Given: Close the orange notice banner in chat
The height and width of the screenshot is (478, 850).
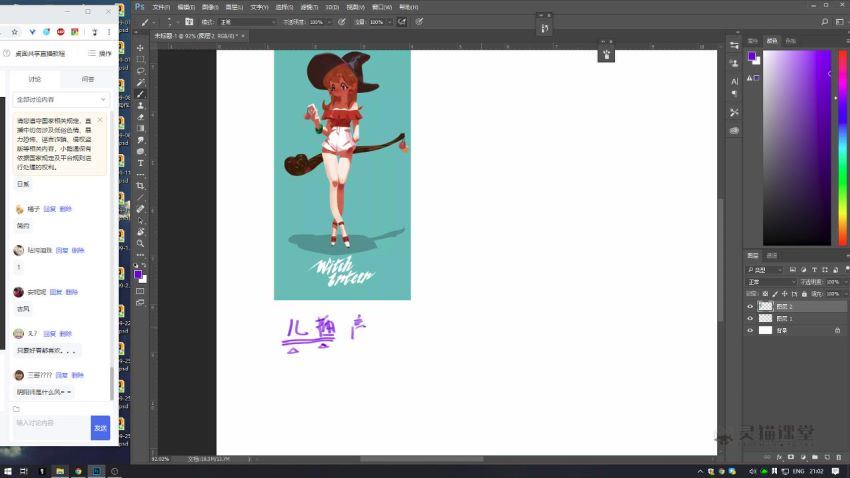Looking at the screenshot, I should pos(100,120).
